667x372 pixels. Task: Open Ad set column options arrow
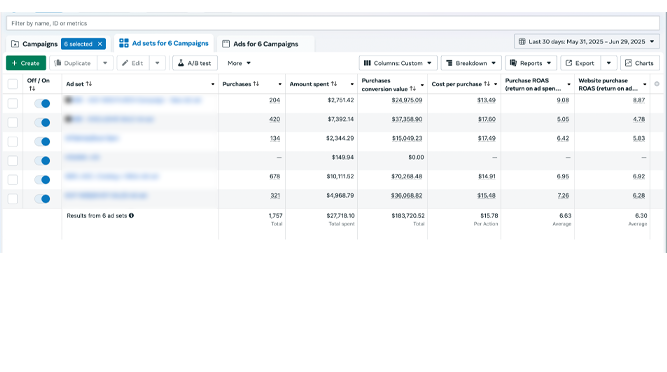click(x=213, y=84)
